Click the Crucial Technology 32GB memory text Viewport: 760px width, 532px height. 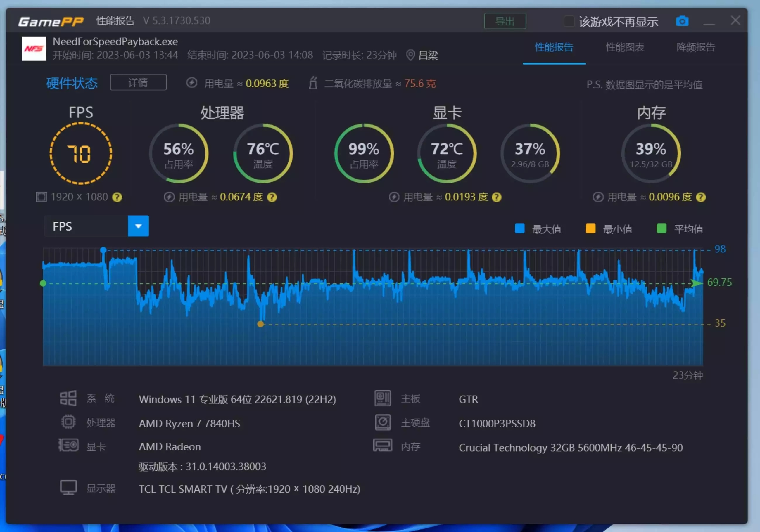[x=571, y=448]
